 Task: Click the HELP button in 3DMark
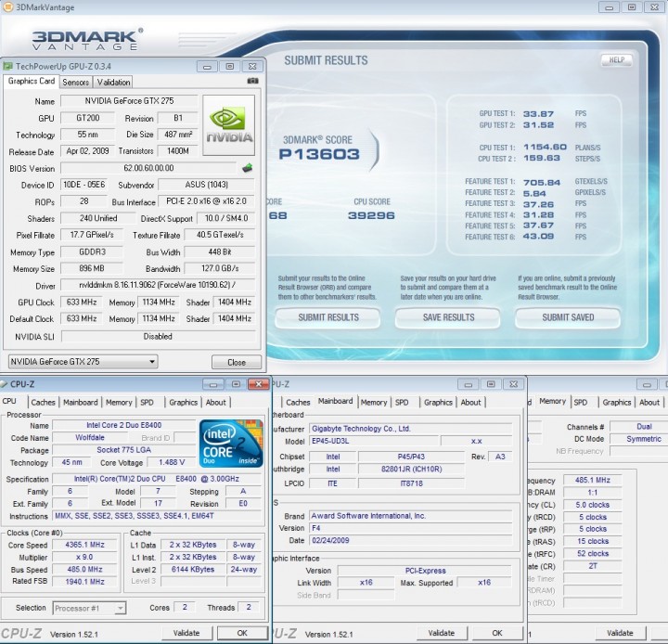coord(616,60)
